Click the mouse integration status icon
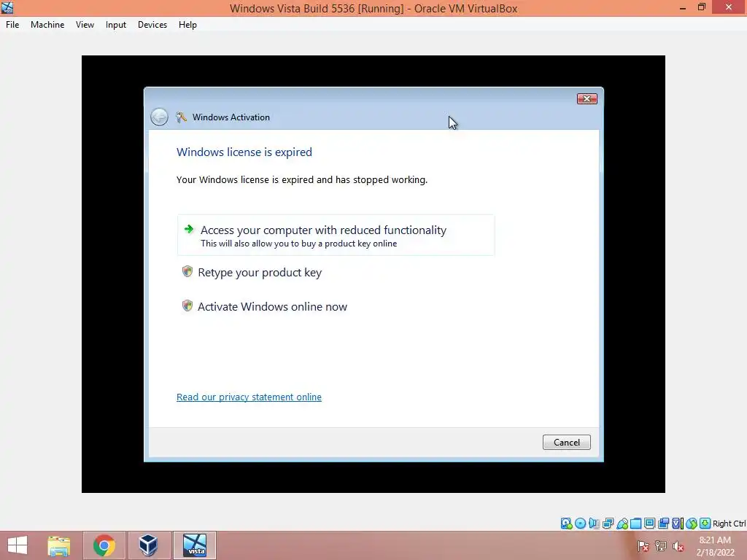This screenshot has height=560, width=747. (692, 524)
